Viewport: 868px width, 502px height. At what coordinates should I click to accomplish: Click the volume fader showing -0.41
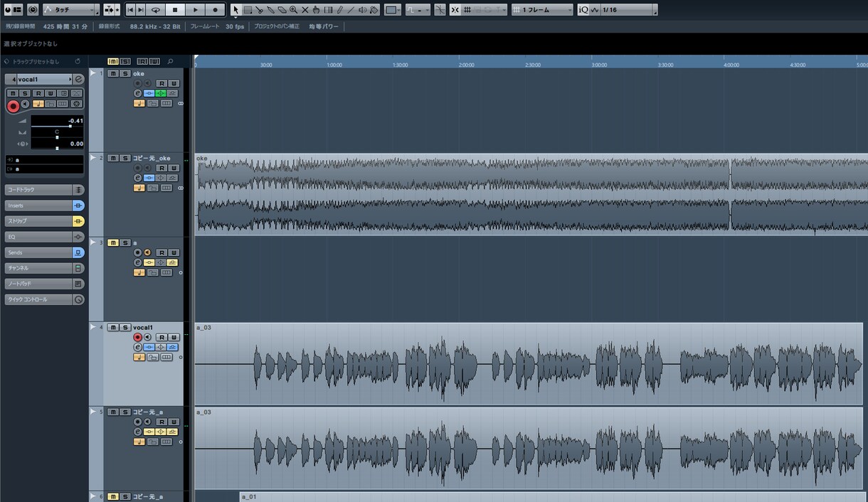[57, 121]
